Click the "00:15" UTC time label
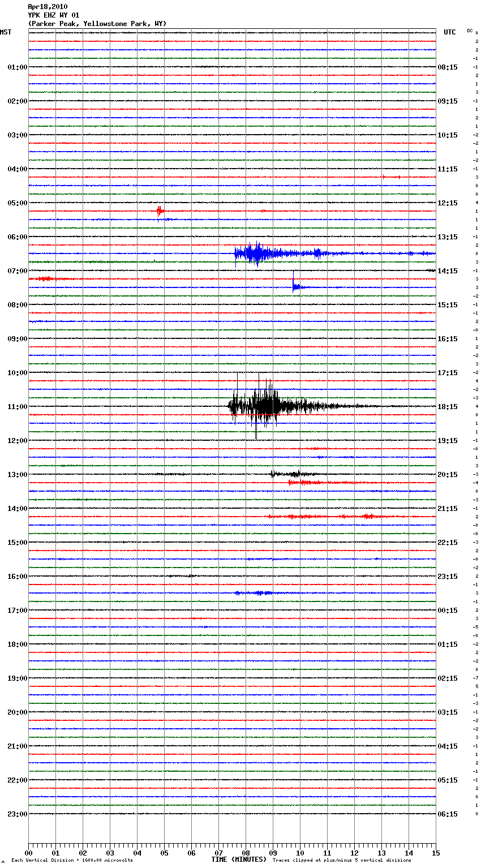The height and width of the screenshot is (868, 481). pyautogui.click(x=448, y=611)
